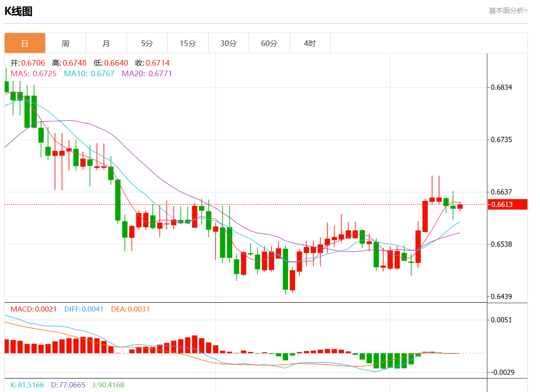
Task: Switch to the 周 weekly tab
Action: pyautogui.click(x=66, y=43)
